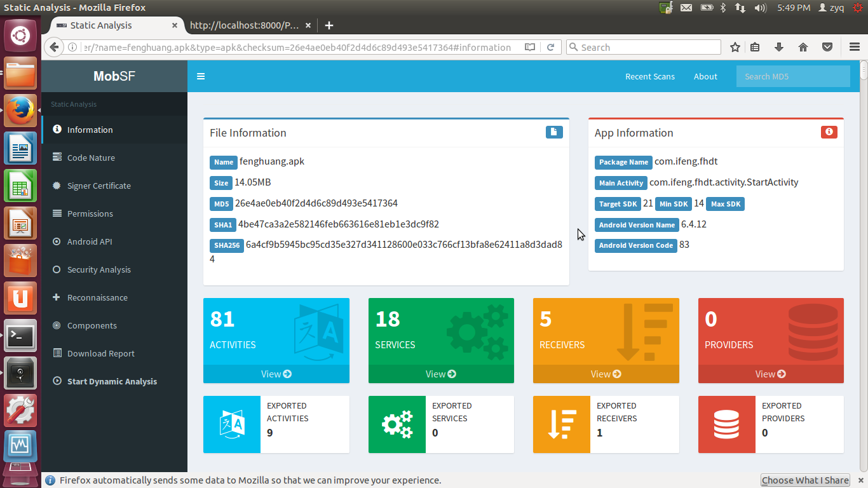Show site information icon in the URL bar
Image resolution: width=868 pixels, height=488 pixels.
72,47
